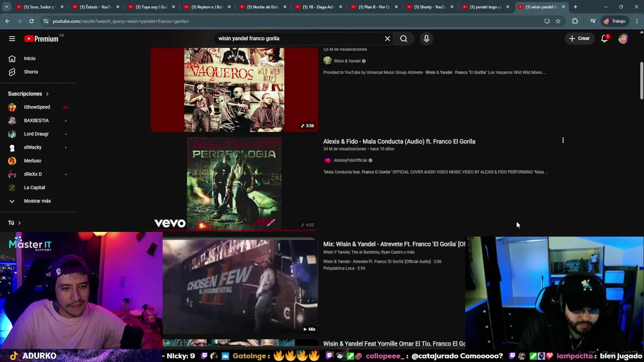Open the notifications bell

click(605, 39)
